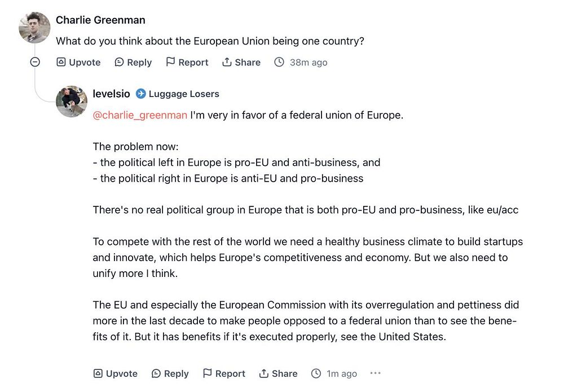Image resolution: width=564 pixels, height=392 pixels.
Task: Reply to levelsio's comment
Action: click(170, 373)
